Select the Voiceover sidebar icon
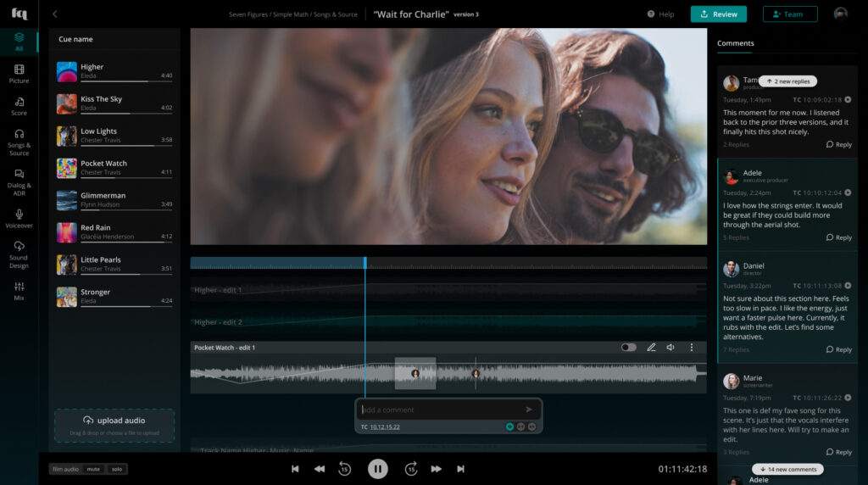This screenshot has height=485, width=868. pyautogui.click(x=19, y=219)
